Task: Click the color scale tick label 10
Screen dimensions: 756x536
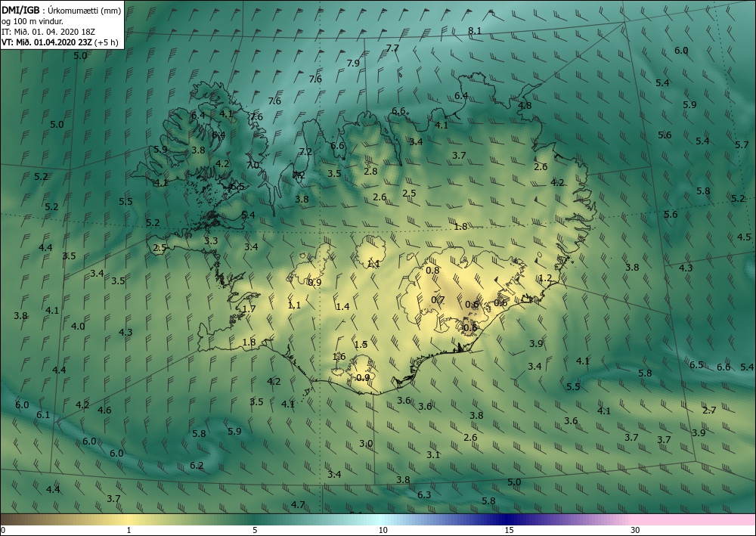Action: click(x=383, y=531)
